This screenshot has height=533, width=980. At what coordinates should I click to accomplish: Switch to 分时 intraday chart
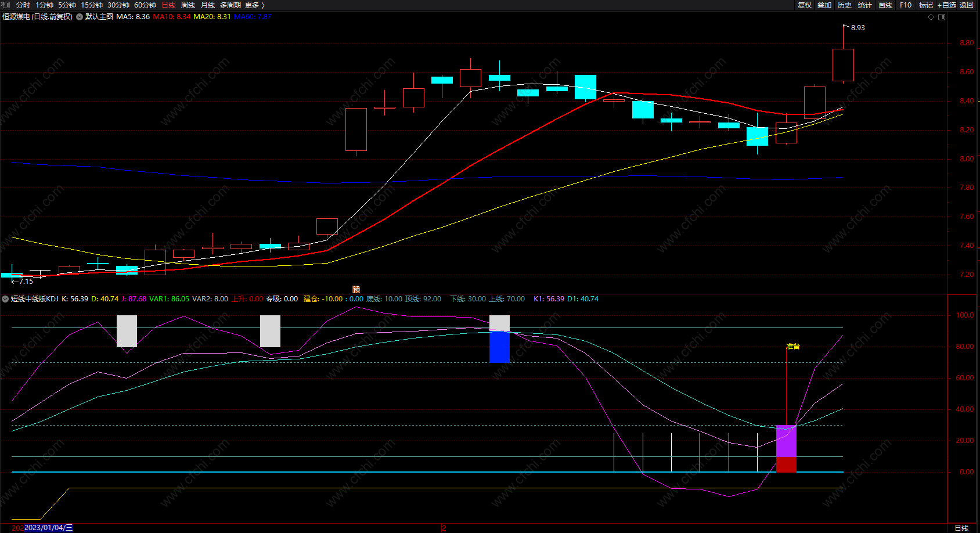coord(23,5)
